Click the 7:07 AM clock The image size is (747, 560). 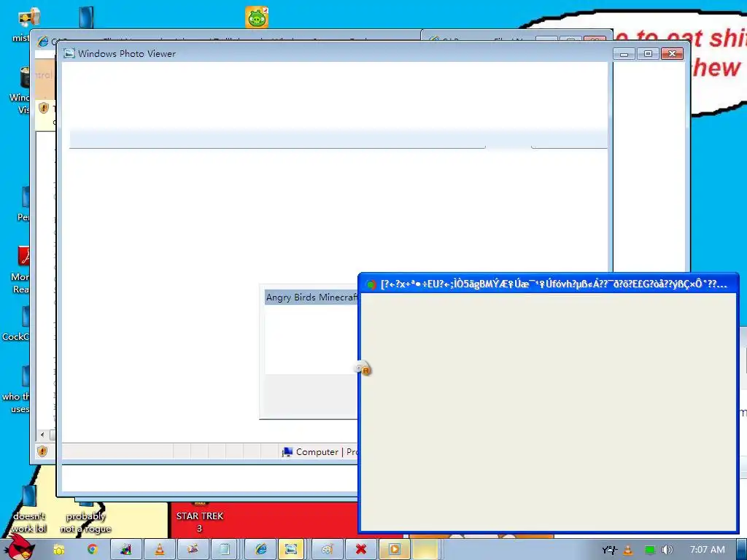[x=708, y=550]
